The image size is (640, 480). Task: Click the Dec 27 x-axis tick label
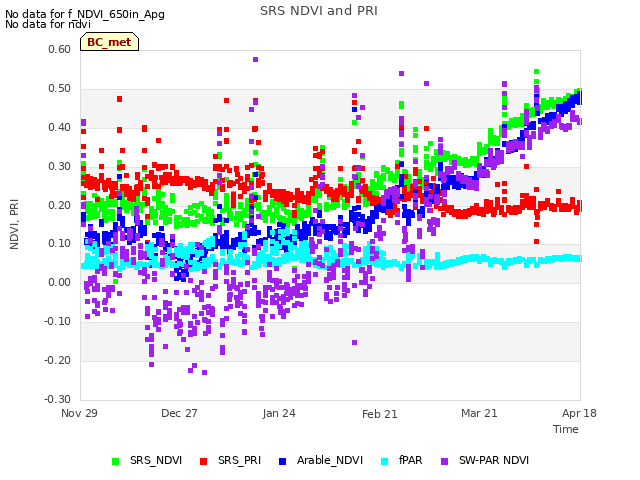[x=179, y=413]
